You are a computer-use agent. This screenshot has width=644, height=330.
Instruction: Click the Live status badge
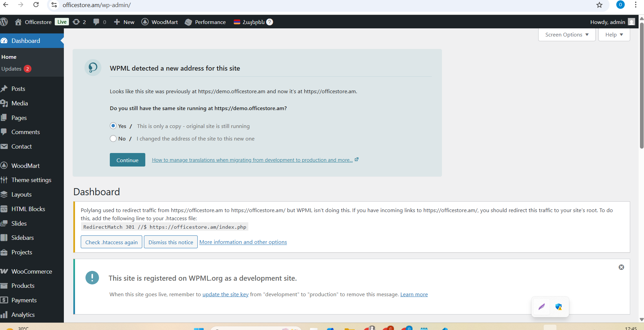[62, 22]
